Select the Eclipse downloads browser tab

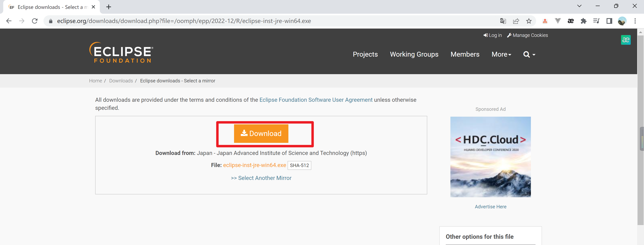(51, 7)
